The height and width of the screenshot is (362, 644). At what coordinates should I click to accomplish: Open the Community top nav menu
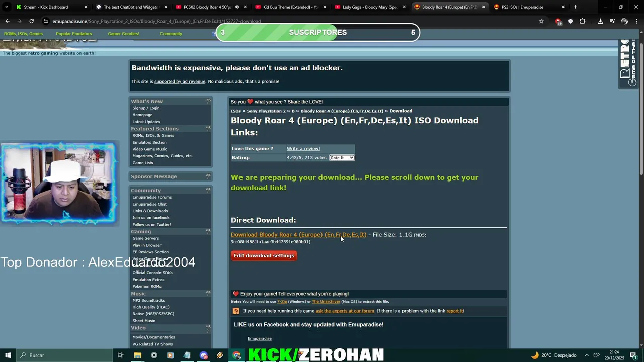171,34
